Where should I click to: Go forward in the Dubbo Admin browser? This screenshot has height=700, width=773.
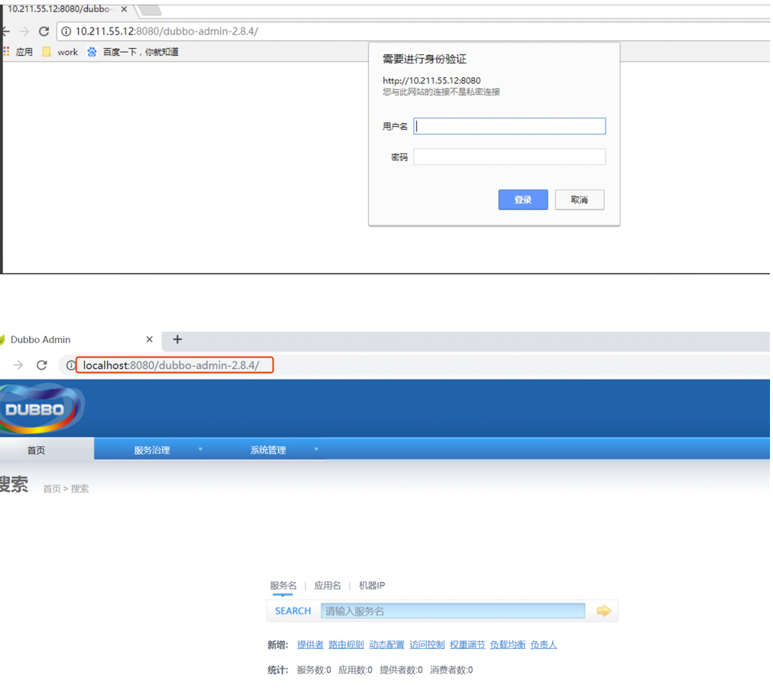(18, 365)
